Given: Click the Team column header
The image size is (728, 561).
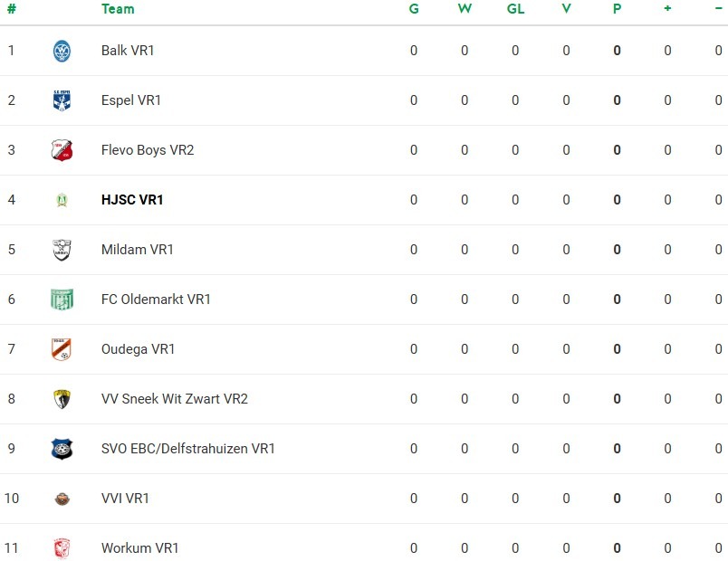Looking at the screenshot, I should click(x=118, y=9).
